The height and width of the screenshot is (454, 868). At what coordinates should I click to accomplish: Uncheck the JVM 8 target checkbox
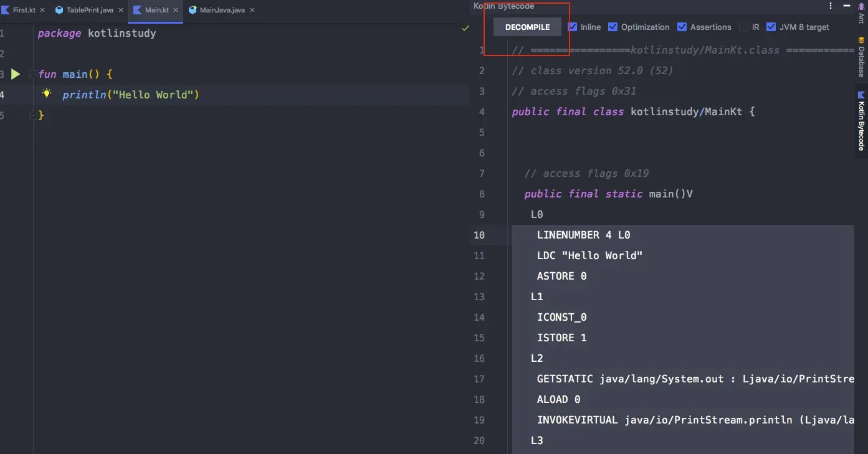(771, 27)
